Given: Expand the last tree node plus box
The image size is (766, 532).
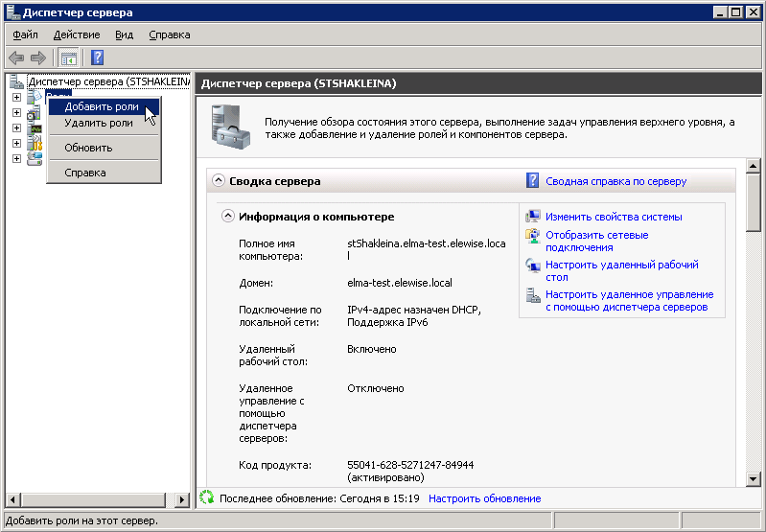Looking at the screenshot, I should [16, 159].
